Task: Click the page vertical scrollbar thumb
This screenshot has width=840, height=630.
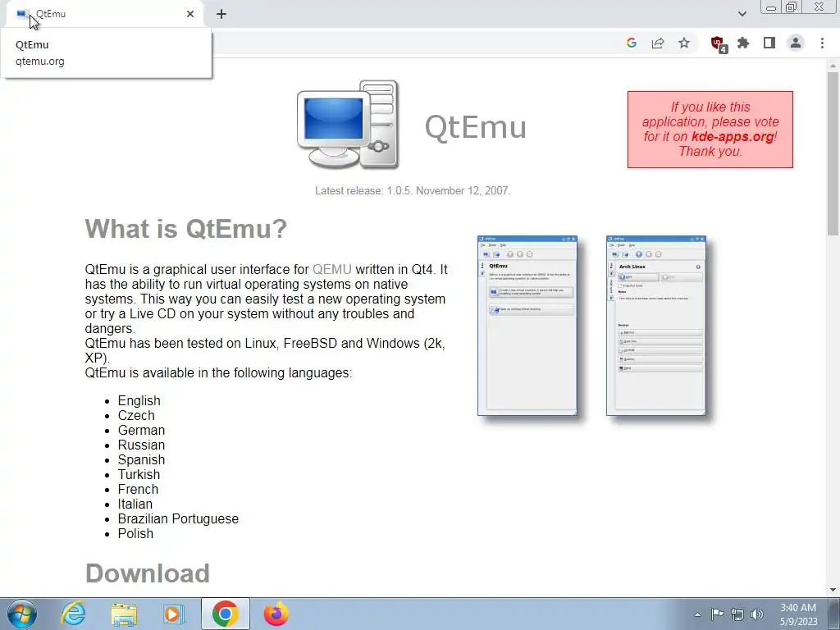Action: [833, 153]
